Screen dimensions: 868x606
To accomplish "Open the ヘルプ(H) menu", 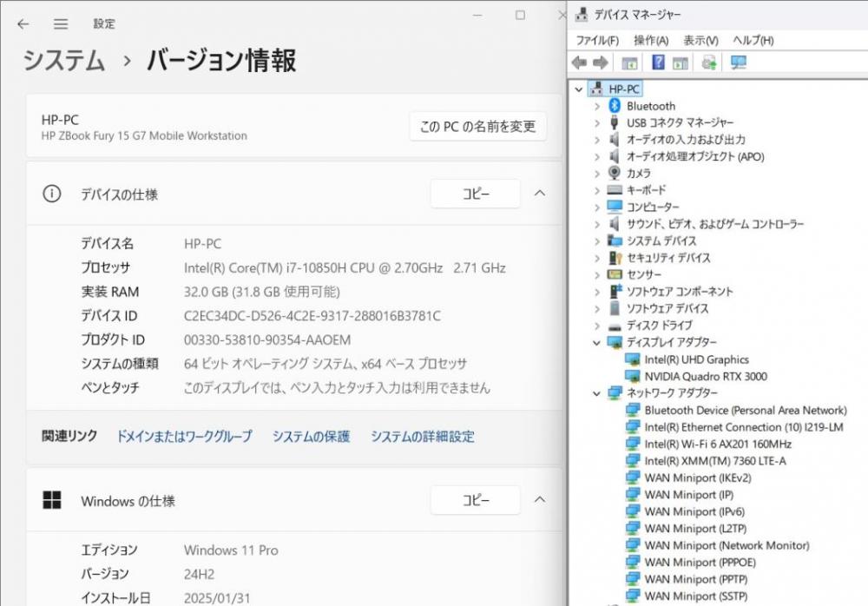I will point(753,41).
